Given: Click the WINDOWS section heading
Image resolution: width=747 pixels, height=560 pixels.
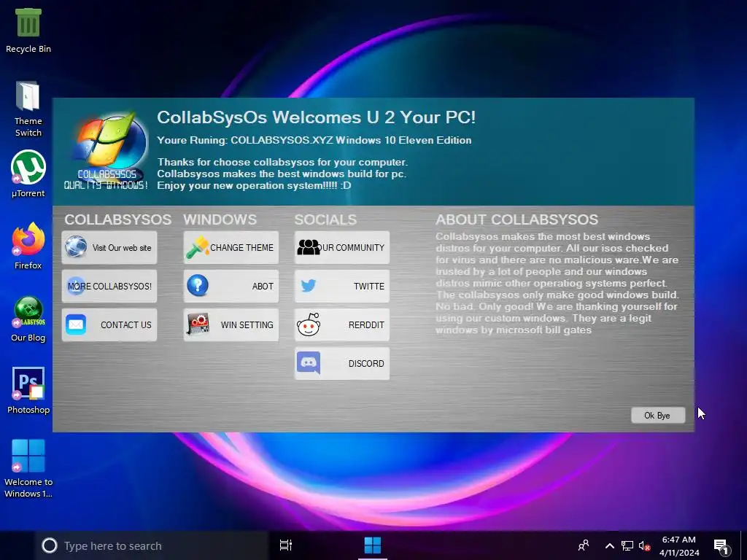Looking at the screenshot, I should pyautogui.click(x=220, y=219).
